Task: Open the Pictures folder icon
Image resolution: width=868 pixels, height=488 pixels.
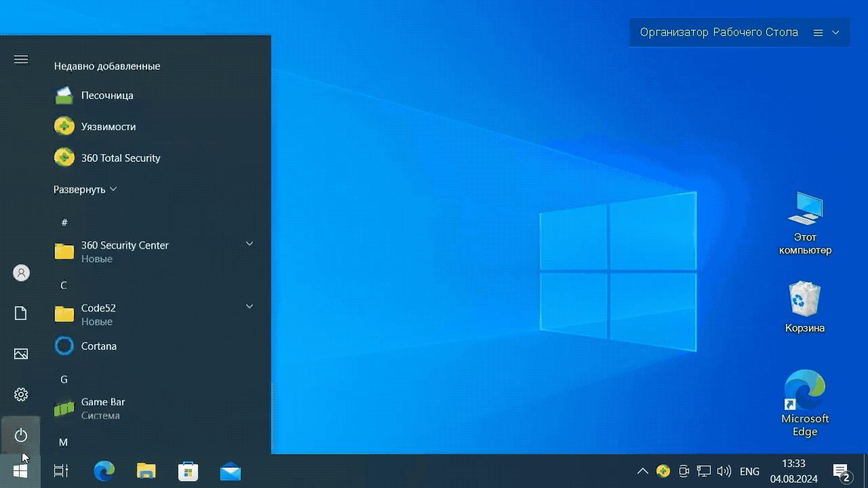Action: coord(21,354)
